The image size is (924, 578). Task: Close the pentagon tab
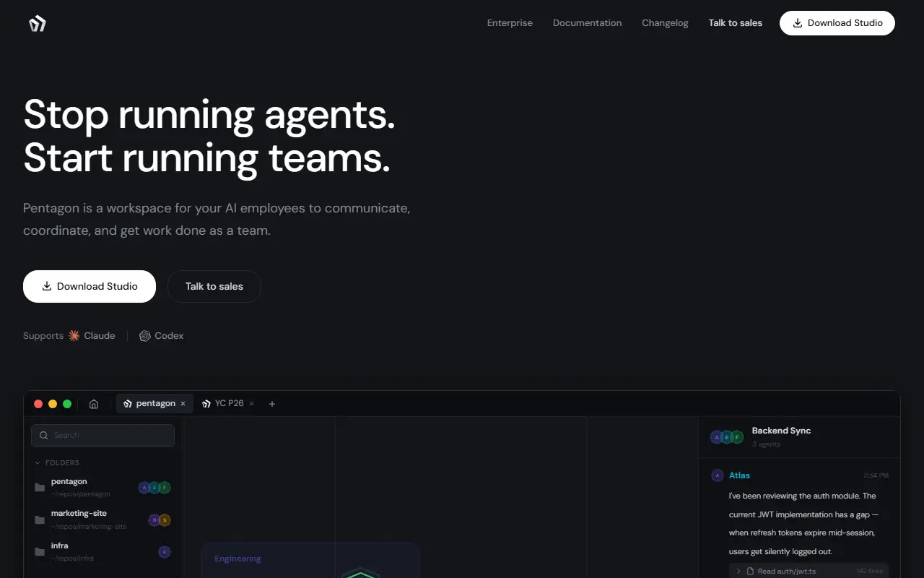point(183,404)
